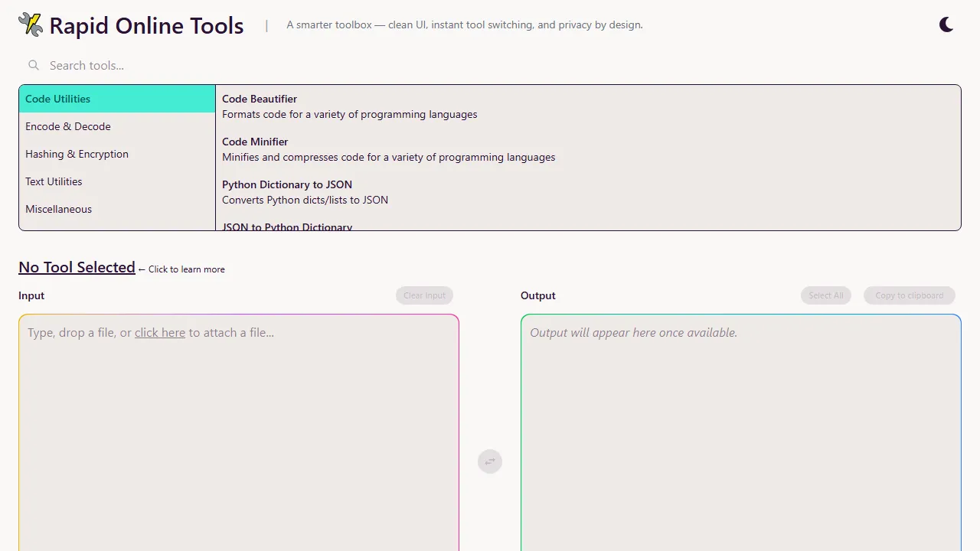980x551 pixels.
Task: Click the Select All button
Action: (x=825, y=295)
